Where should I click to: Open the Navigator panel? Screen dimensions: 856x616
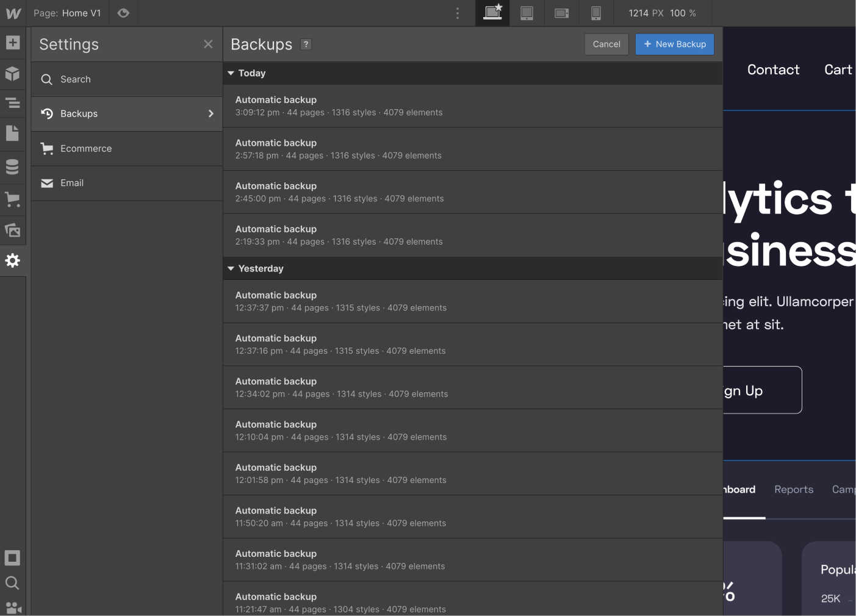[x=13, y=103]
